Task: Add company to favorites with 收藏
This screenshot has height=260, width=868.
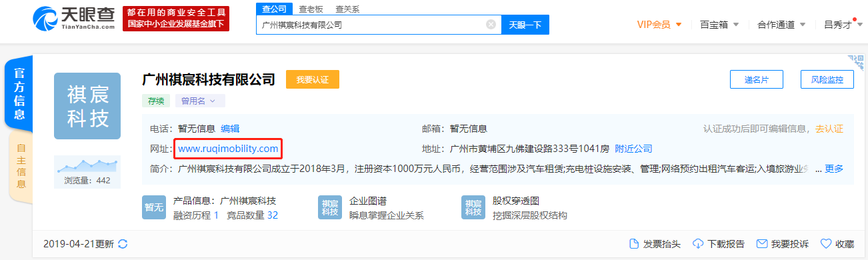Action: 837,244
